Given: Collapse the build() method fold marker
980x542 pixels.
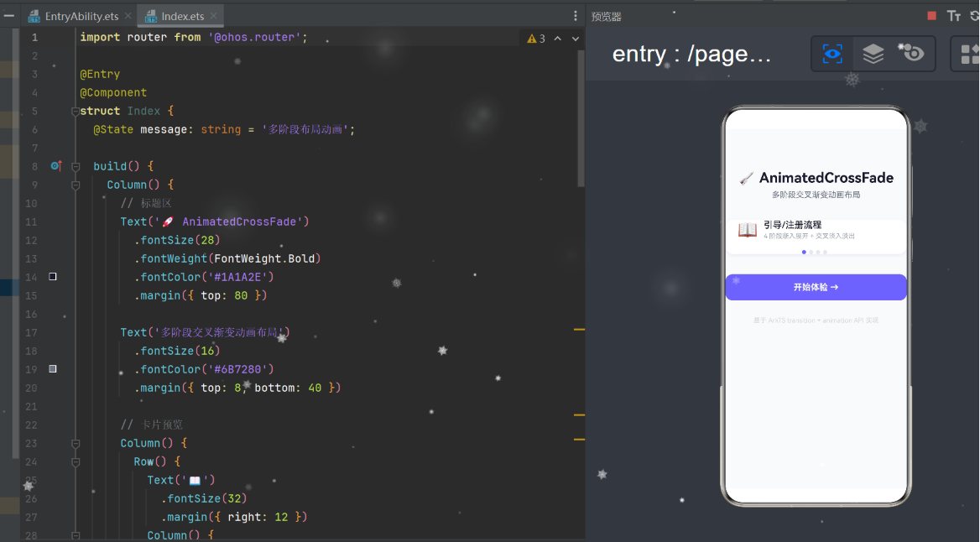Looking at the screenshot, I should [x=76, y=166].
